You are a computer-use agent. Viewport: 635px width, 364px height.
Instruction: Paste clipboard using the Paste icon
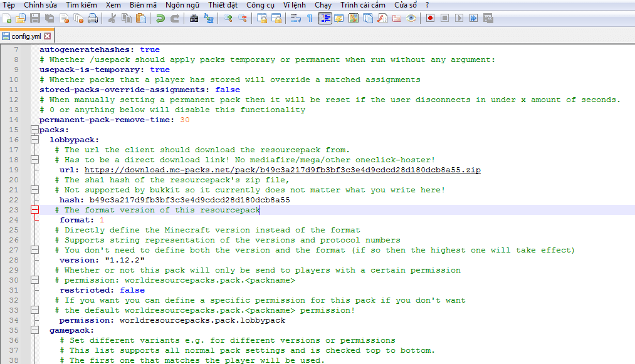tap(141, 19)
